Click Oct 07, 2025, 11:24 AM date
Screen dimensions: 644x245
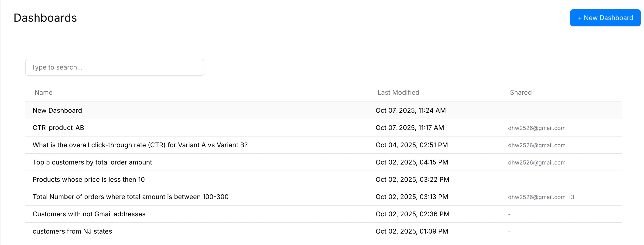pyautogui.click(x=411, y=110)
